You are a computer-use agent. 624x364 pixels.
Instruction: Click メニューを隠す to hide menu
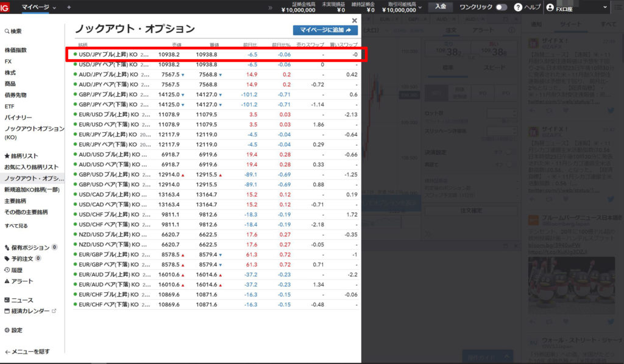[27, 351]
